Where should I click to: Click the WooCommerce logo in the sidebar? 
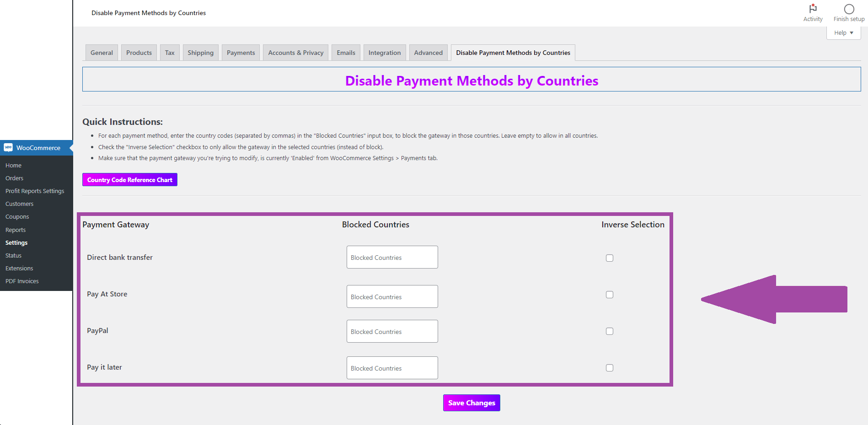[x=8, y=147]
